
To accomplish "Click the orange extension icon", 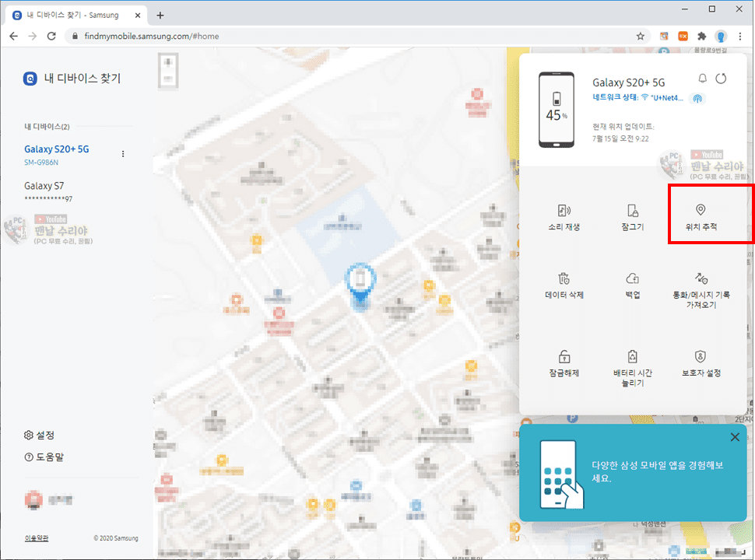I will click(683, 36).
